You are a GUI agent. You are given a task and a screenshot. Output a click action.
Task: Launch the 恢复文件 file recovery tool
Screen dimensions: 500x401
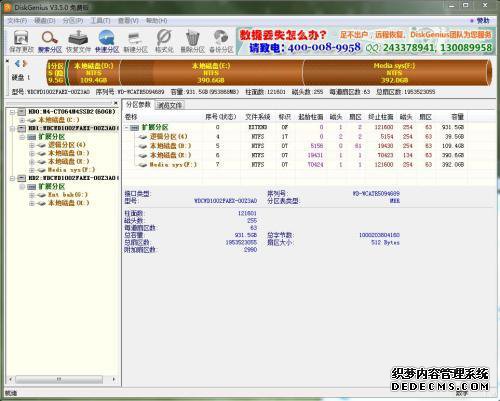78,41
